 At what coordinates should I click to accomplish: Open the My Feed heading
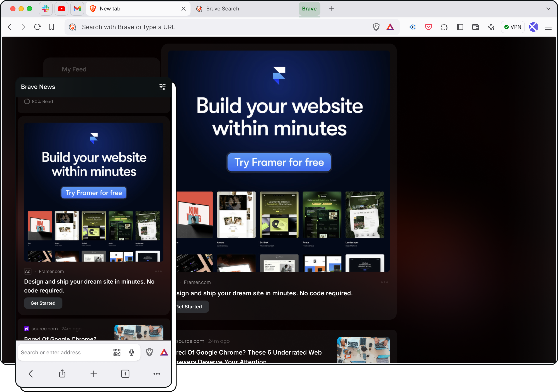tap(74, 69)
